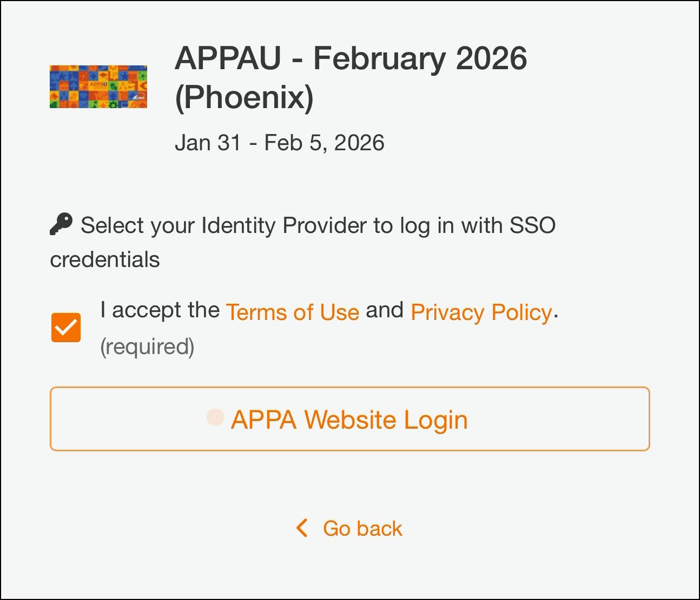
Task: Click the 'SSO' text in the prompt
Action: click(533, 225)
